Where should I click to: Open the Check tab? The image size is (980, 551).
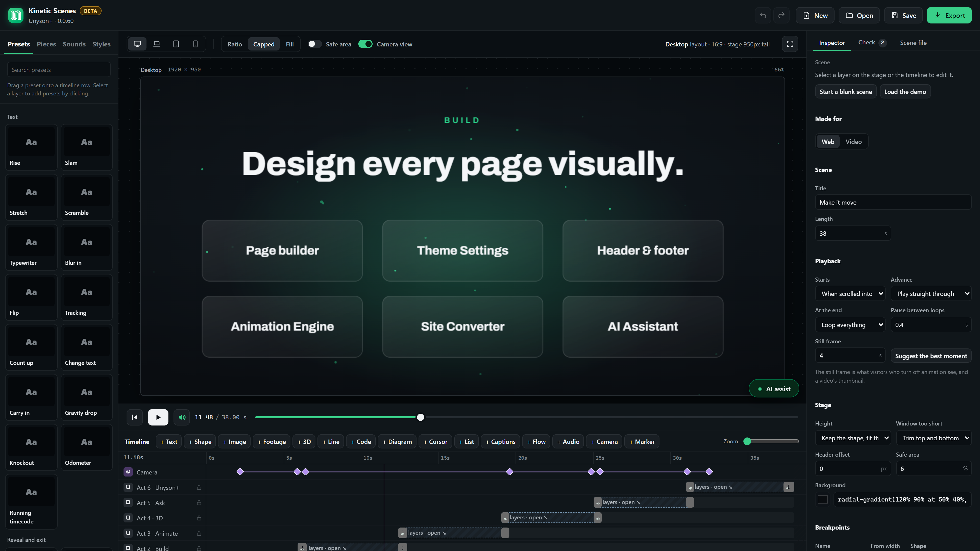872,43
